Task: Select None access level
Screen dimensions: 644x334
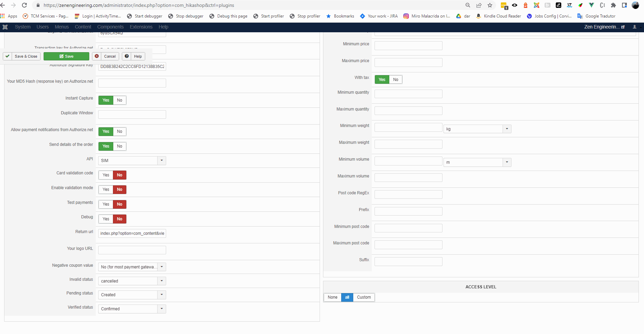Action: [332, 297]
